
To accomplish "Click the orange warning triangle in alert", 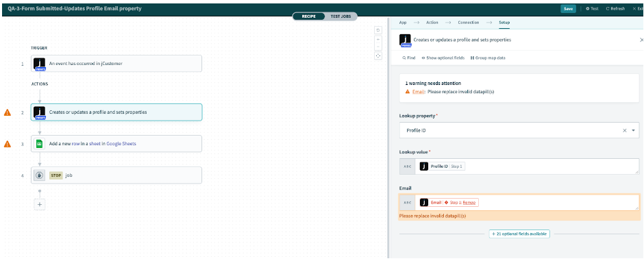I will pyautogui.click(x=408, y=92).
